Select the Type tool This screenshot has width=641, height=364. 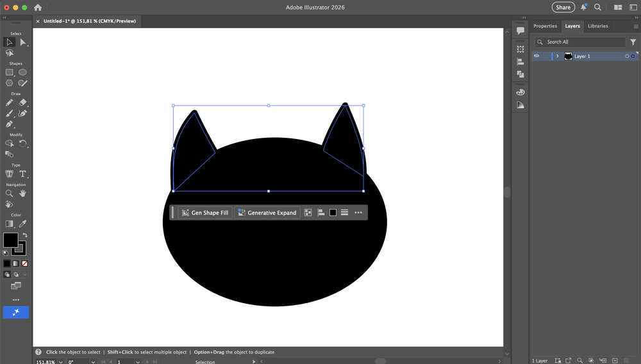click(22, 174)
